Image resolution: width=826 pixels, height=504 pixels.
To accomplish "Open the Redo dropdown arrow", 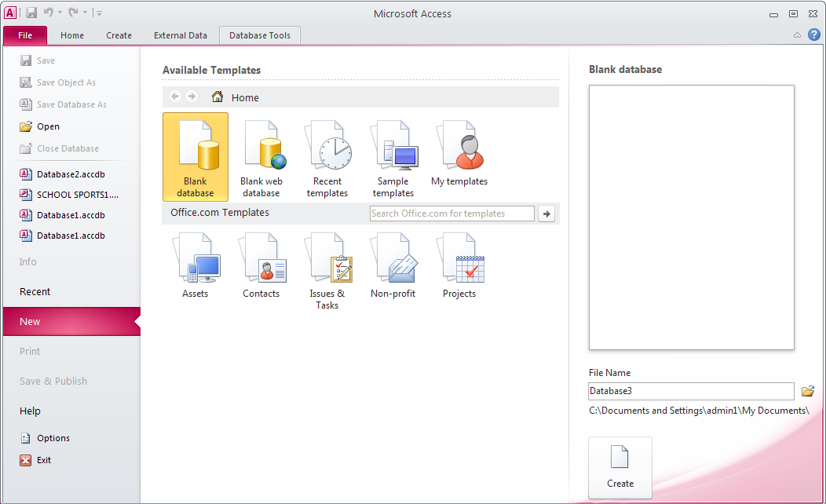I will click(x=84, y=13).
